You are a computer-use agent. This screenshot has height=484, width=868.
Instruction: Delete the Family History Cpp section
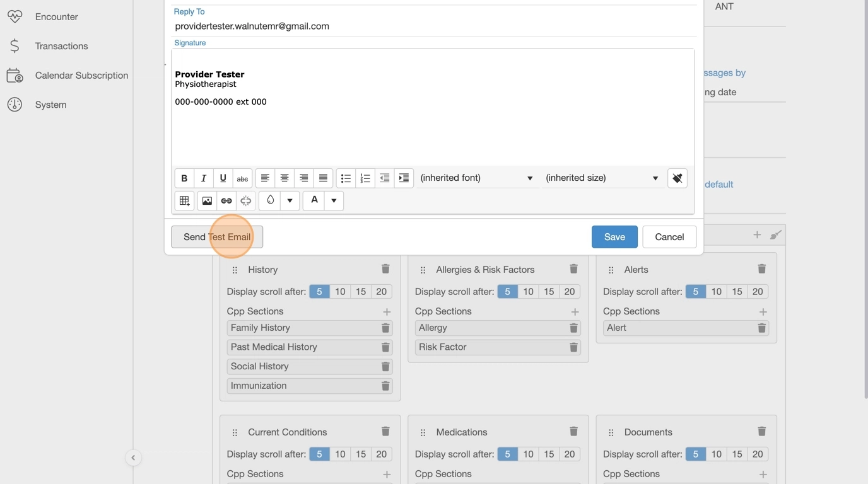pyautogui.click(x=385, y=328)
